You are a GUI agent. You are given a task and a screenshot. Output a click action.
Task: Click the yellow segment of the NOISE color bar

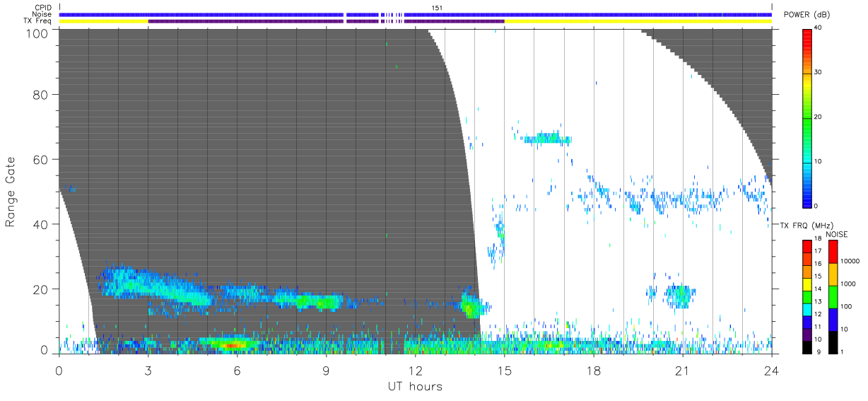click(x=833, y=274)
